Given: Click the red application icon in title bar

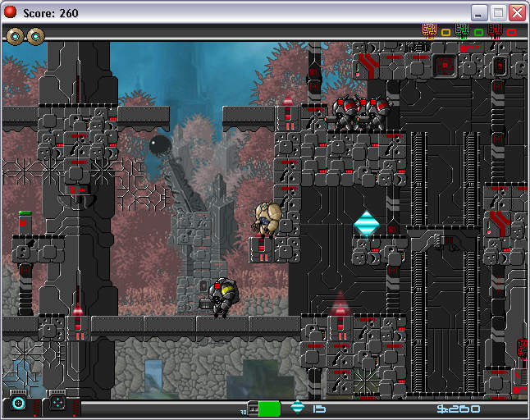Looking at the screenshot, I should (11, 12).
